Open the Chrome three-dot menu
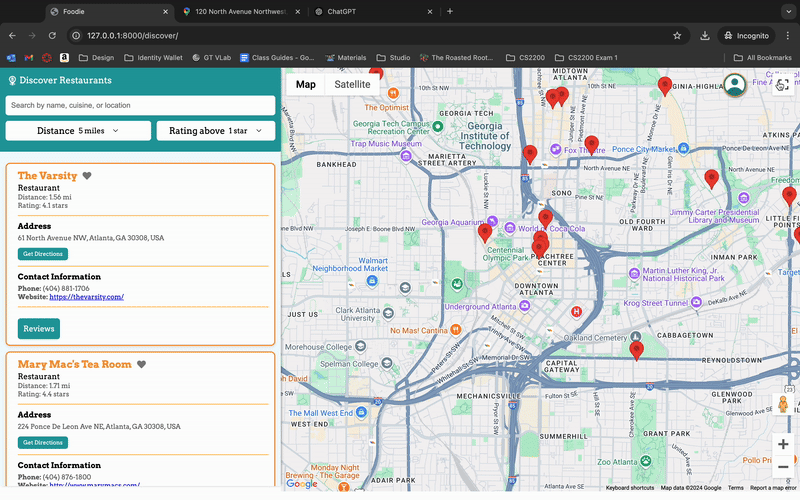 pyautogui.click(x=788, y=35)
